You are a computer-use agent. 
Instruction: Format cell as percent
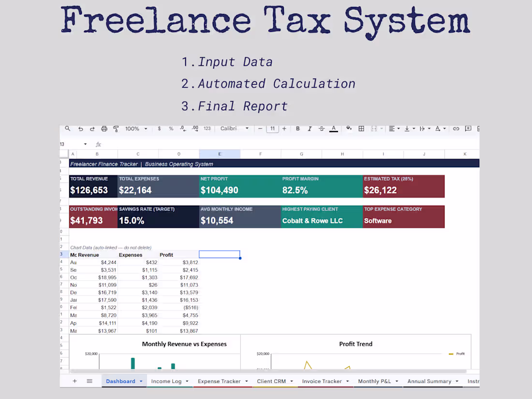point(171,129)
